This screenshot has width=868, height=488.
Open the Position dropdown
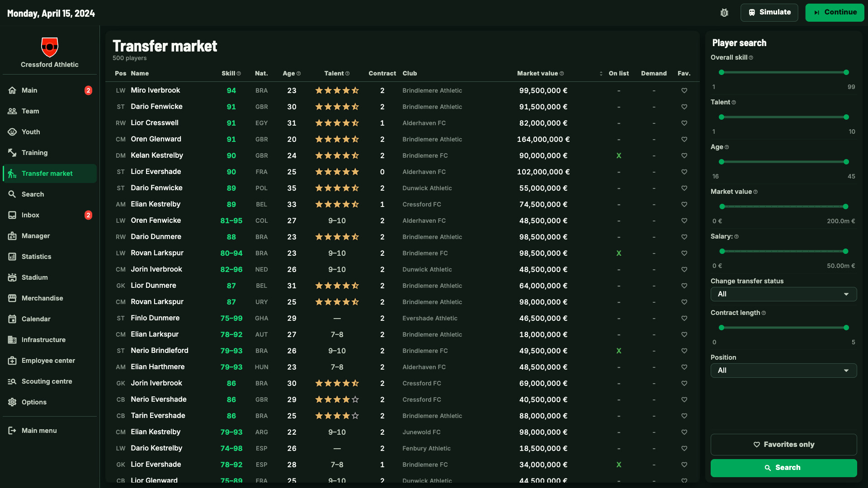783,371
